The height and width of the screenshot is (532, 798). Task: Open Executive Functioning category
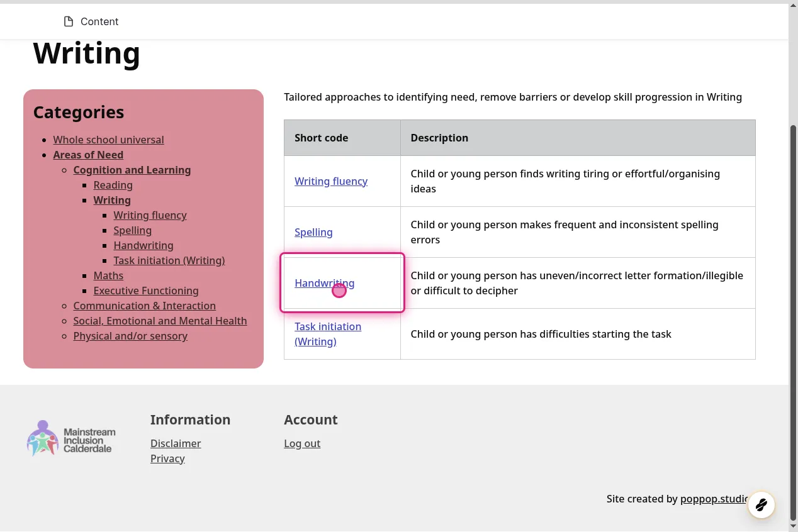[x=146, y=291]
